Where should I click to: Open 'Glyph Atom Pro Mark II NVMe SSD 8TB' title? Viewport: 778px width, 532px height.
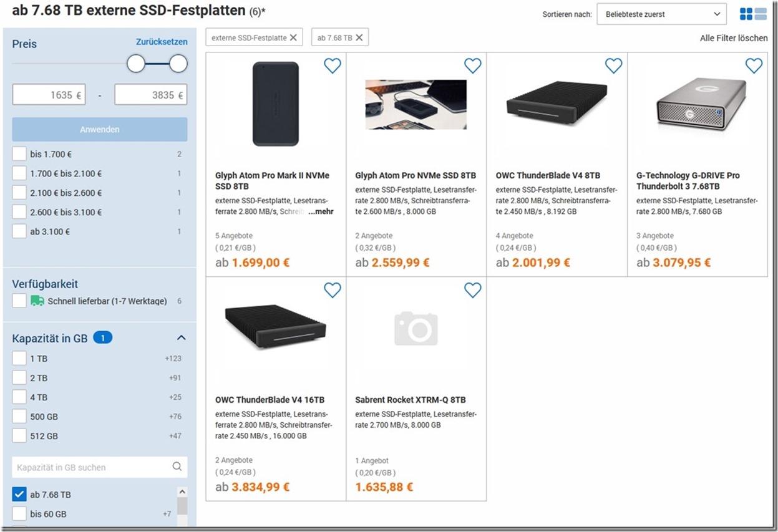click(x=273, y=181)
